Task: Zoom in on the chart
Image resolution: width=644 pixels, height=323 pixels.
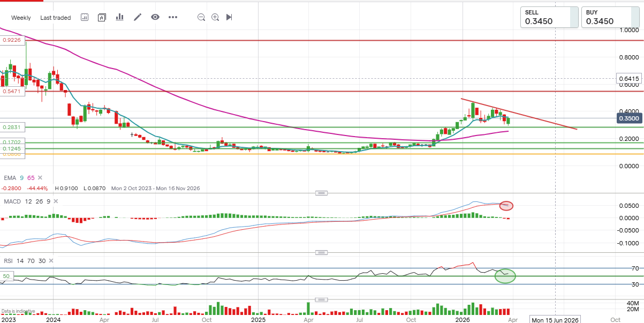Action: (x=215, y=17)
